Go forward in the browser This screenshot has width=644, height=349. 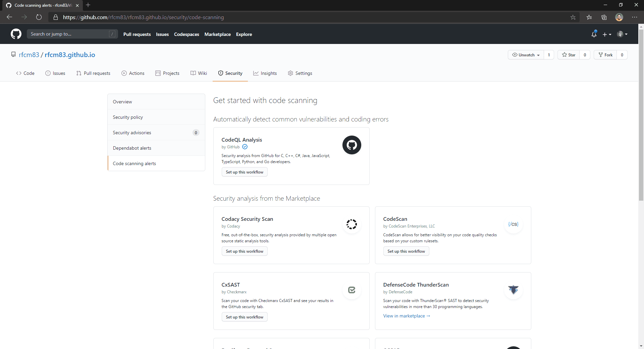click(24, 17)
